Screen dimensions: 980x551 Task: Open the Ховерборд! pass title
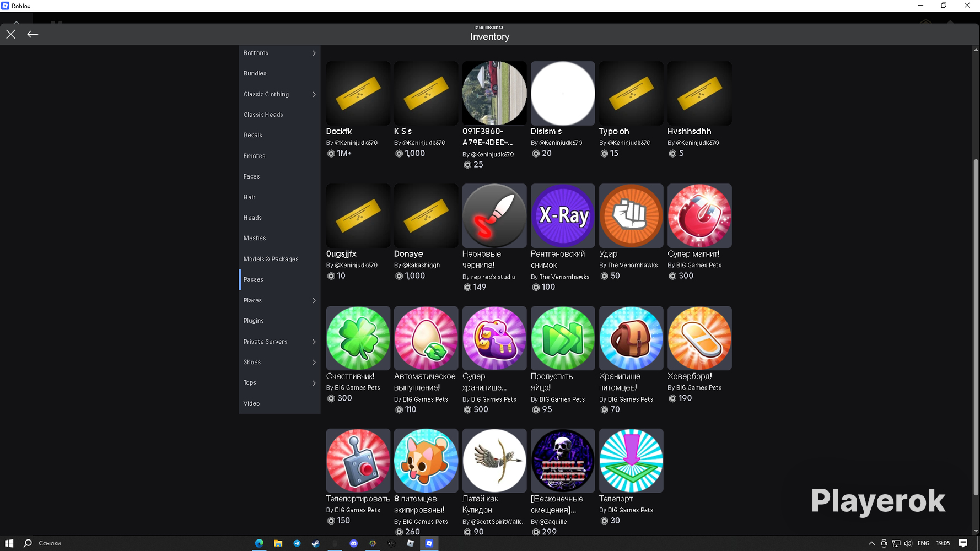pyautogui.click(x=690, y=376)
